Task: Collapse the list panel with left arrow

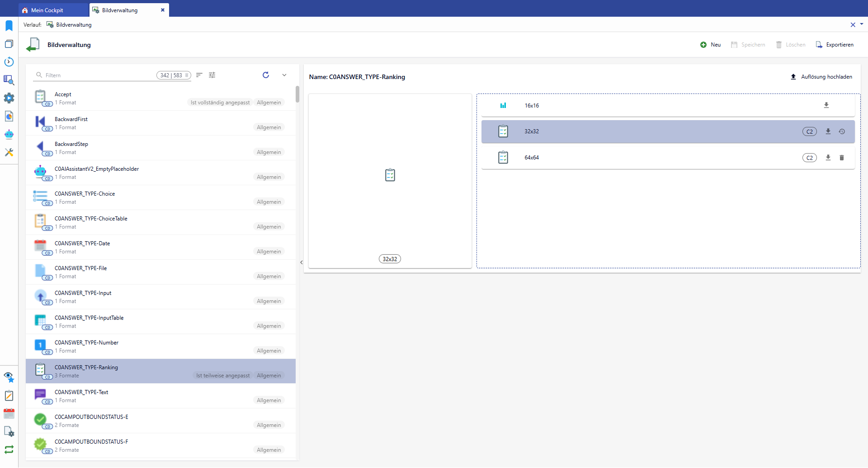Action: 302,262
